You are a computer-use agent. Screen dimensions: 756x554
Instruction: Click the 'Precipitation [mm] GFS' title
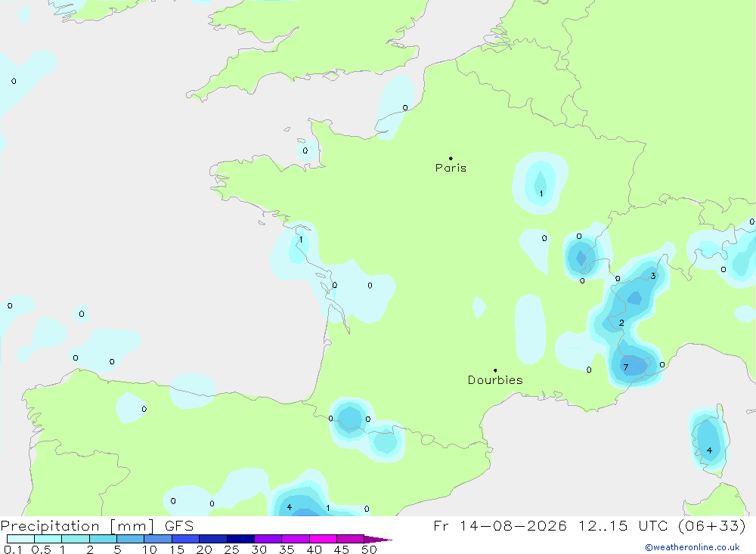pyautogui.click(x=97, y=525)
